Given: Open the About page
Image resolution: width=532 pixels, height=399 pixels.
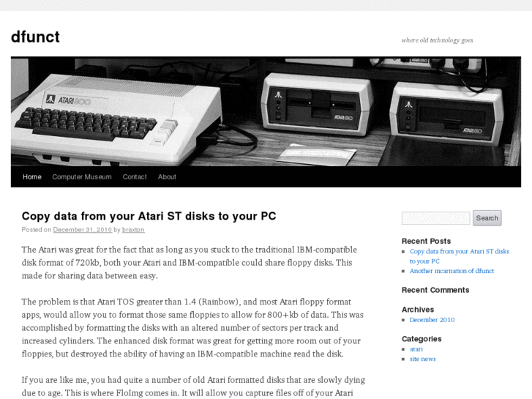Looking at the screenshot, I should [167, 177].
